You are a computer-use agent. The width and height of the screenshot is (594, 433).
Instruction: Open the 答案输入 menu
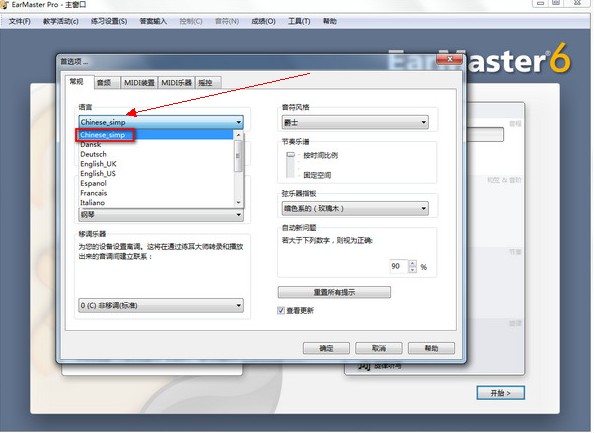click(153, 21)
